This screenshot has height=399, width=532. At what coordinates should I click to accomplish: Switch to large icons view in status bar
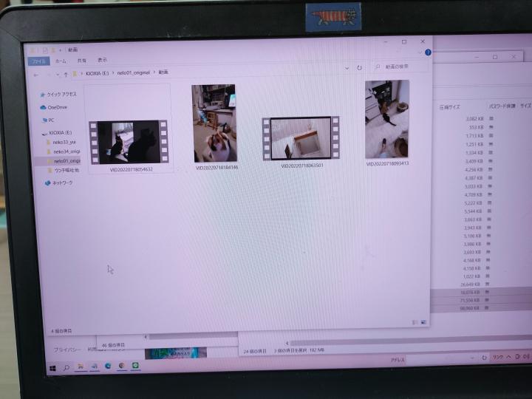pyautogui.click(x=423, y=322)
